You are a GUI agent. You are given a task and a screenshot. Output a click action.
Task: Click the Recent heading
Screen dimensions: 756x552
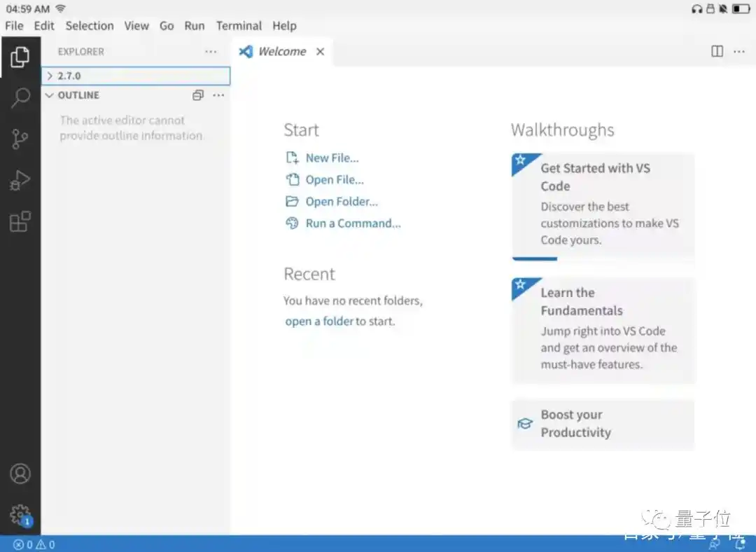point(309,274)
